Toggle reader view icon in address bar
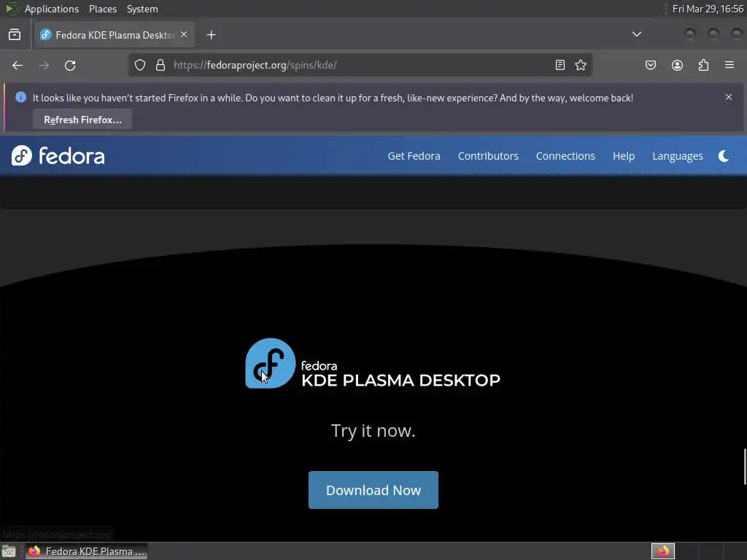The width and height of the screenshot is (747, 560). (560, 65)
